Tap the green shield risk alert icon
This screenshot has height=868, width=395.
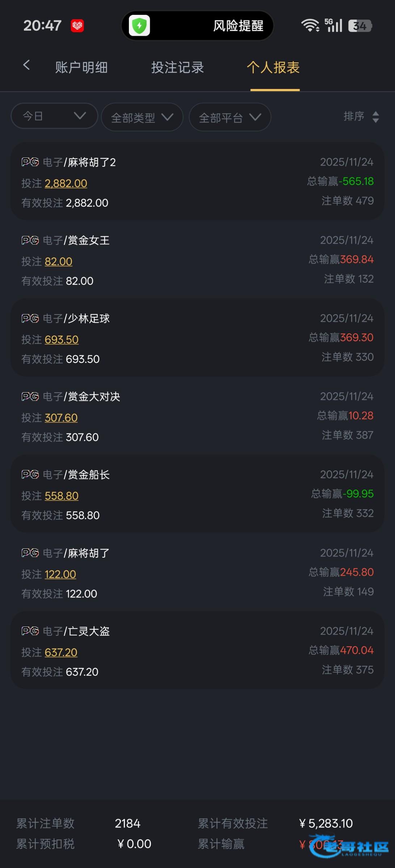[x=139, y=26]
